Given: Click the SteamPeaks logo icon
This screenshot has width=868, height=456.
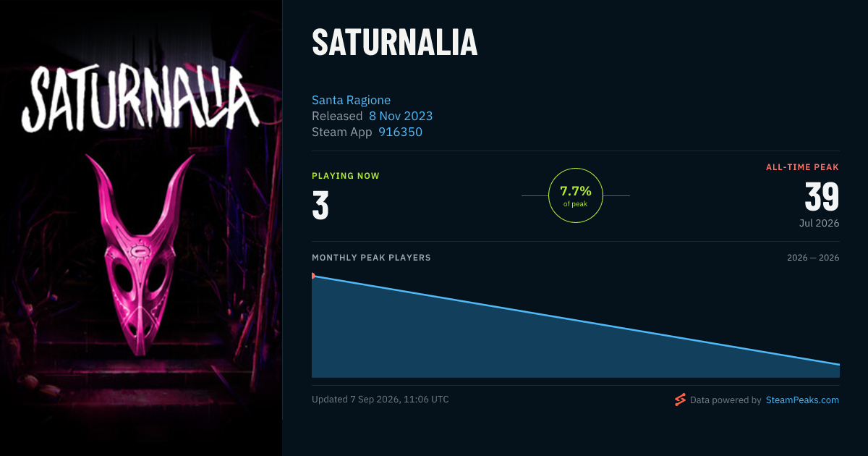Looking at the screenshot, I should (680, 400).
